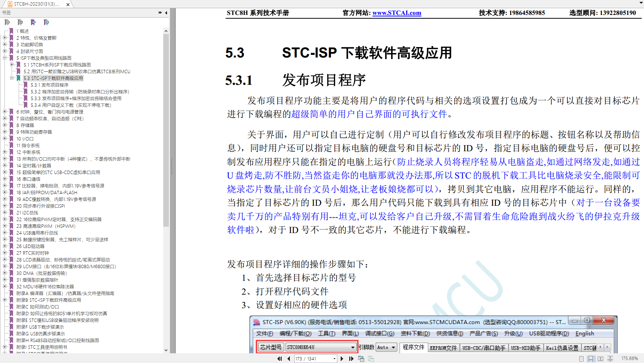The width and height of the screenshot is (644, 363).
Task: Open bookmark 9 特殊功能寄存器
Action: pos(34,132)
